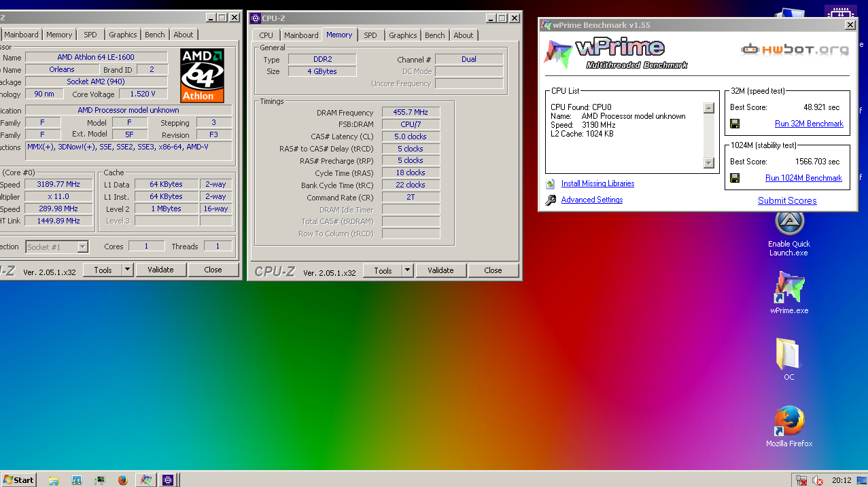Click the volume muted tray icon
This screenshot has height=487, width=868.
point(818,480)
